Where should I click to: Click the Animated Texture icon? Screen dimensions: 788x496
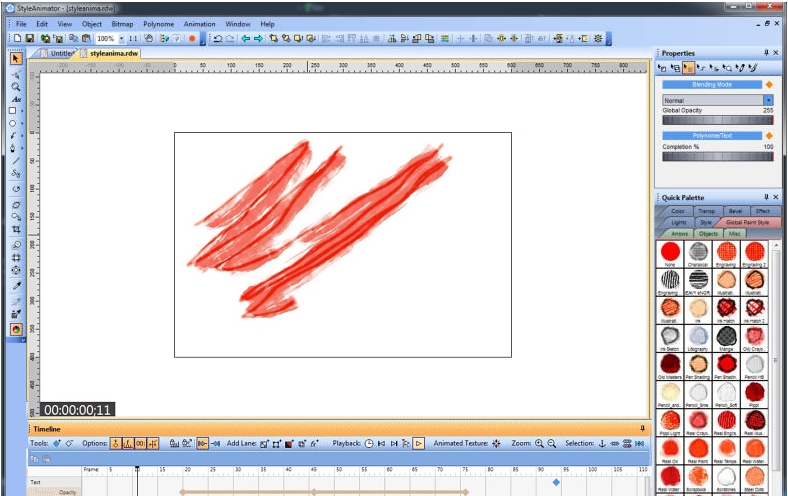click(x=496, y=443)
